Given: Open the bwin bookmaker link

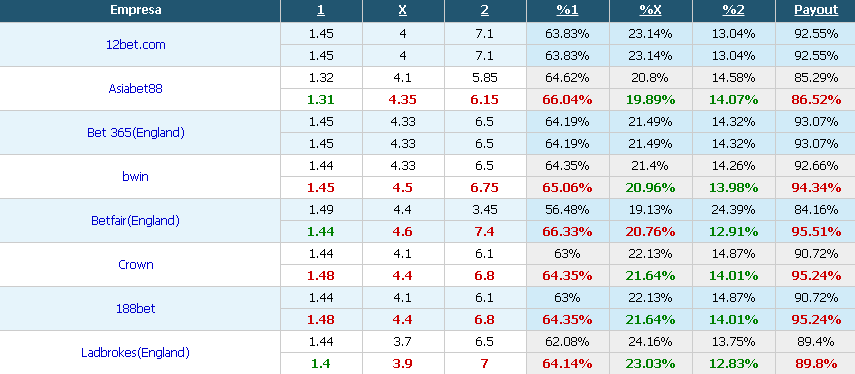Looking at the screenshot, I should 136,177.
